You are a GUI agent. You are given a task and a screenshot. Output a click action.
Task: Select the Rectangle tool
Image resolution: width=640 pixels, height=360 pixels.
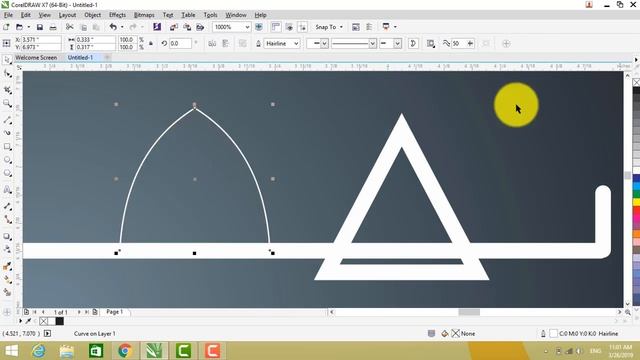[x=7, y=147]
